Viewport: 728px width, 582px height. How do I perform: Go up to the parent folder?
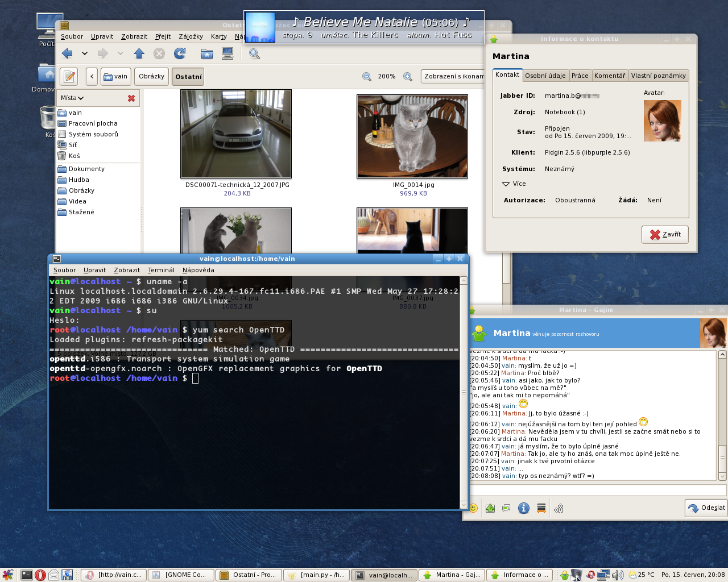pos(139,53)
